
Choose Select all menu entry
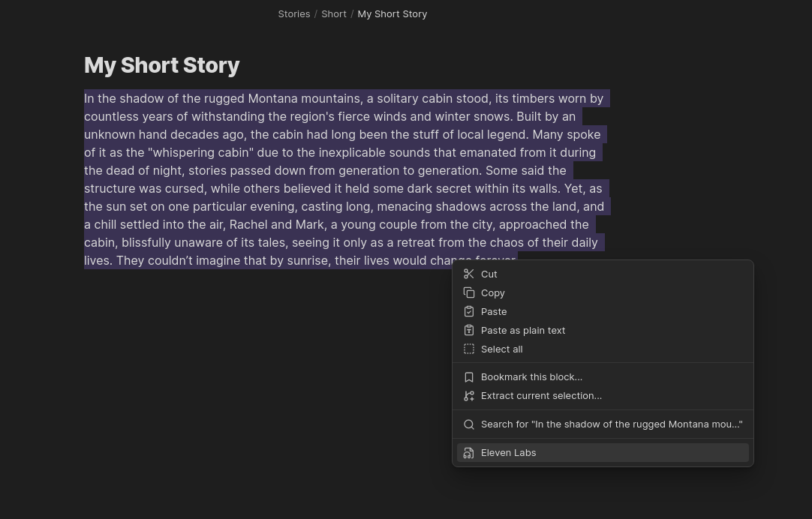point(603,349)
